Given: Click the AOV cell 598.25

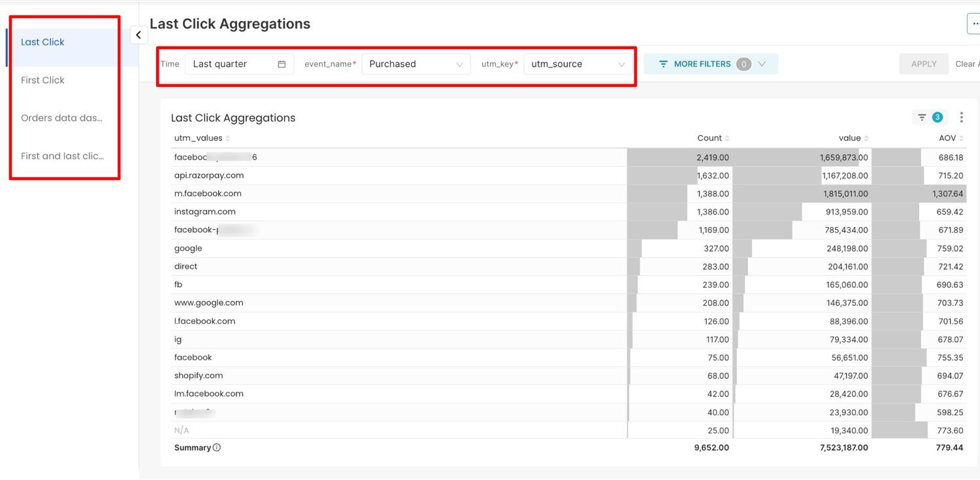Looking at the screenshot, I should point(950,413).
